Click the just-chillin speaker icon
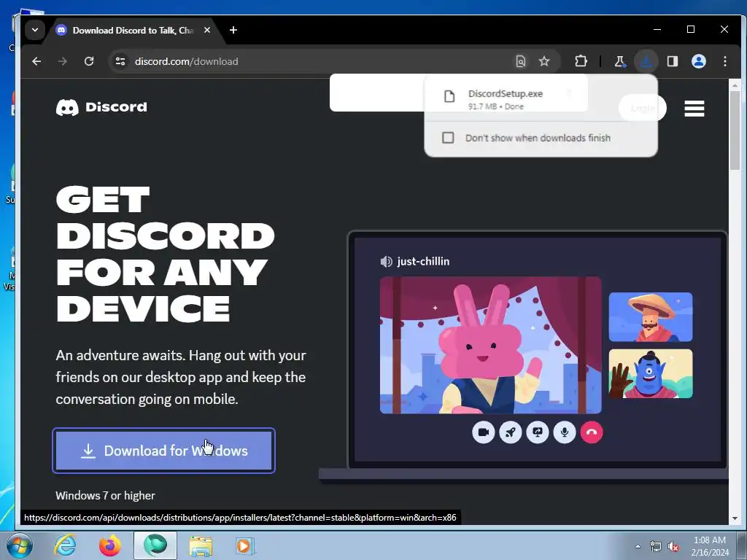 pyautogui.click(x=386, y=262)
